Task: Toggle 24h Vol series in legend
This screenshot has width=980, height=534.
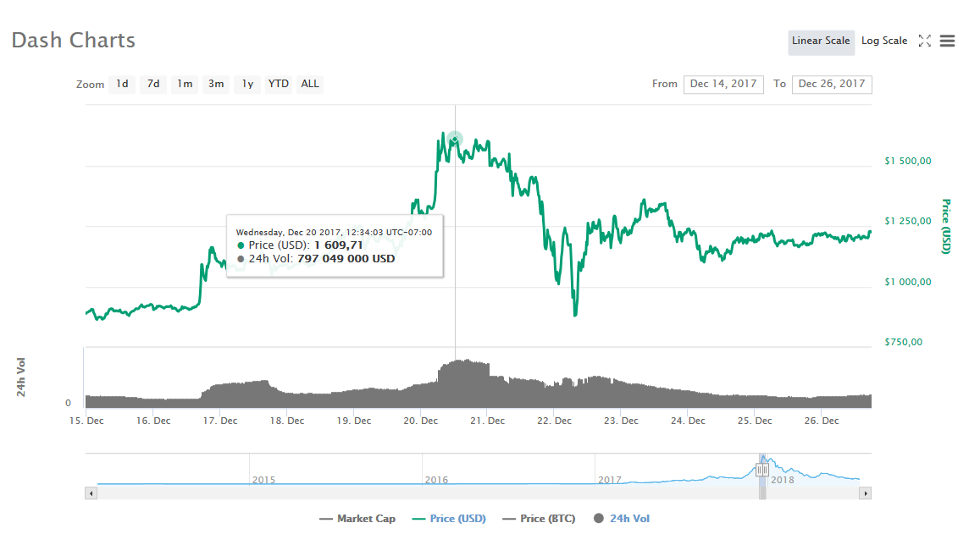Action: click(622, 519)
